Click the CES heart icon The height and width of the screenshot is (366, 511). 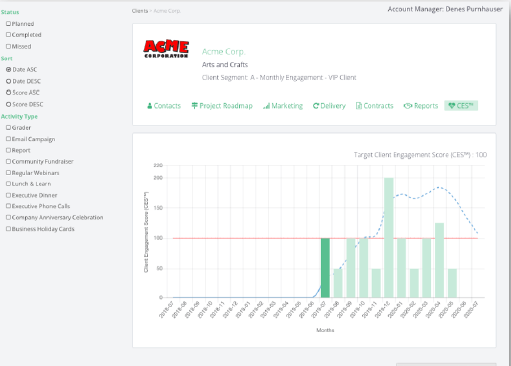452,106
